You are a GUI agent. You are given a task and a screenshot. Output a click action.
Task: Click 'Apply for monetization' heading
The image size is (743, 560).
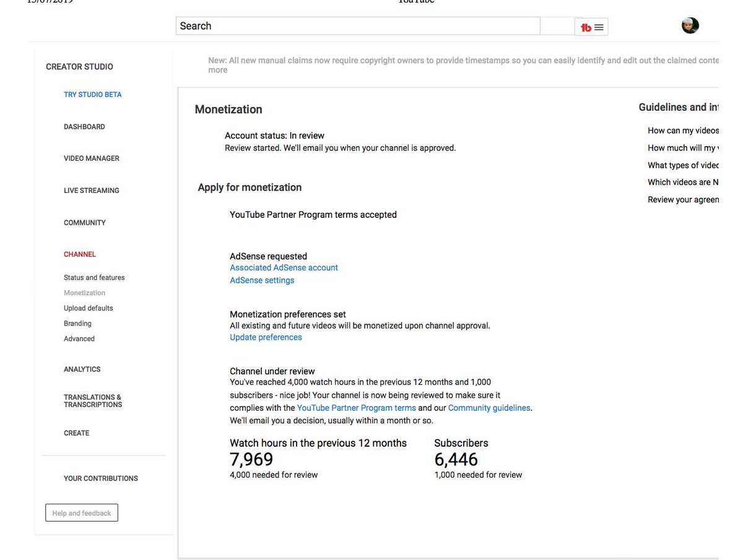(x=250, y=187)
